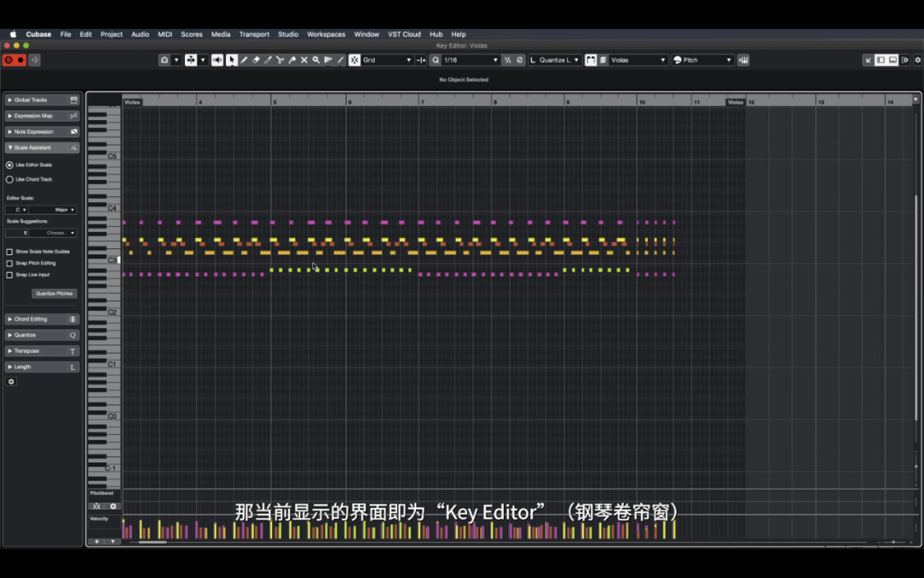
Task: Select the Glue tool
Action: coord(293,60)
